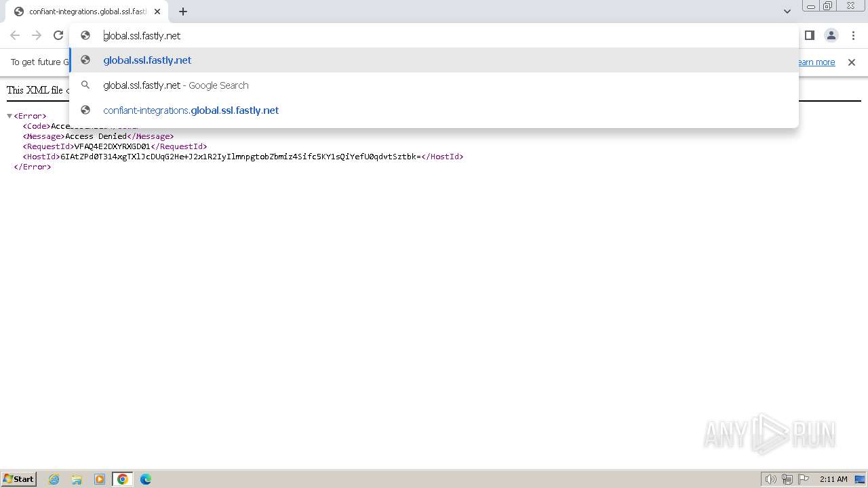Open Action Center flag icon

804,479
